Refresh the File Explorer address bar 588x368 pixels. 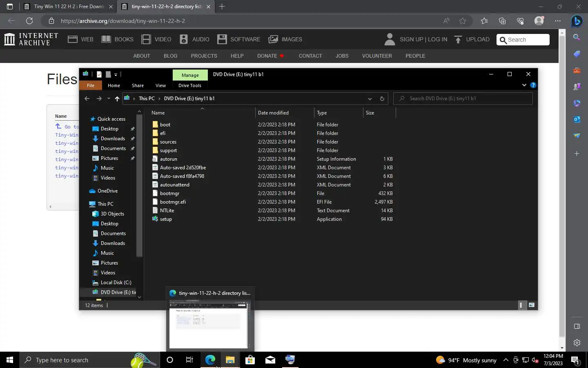(382, 99)
